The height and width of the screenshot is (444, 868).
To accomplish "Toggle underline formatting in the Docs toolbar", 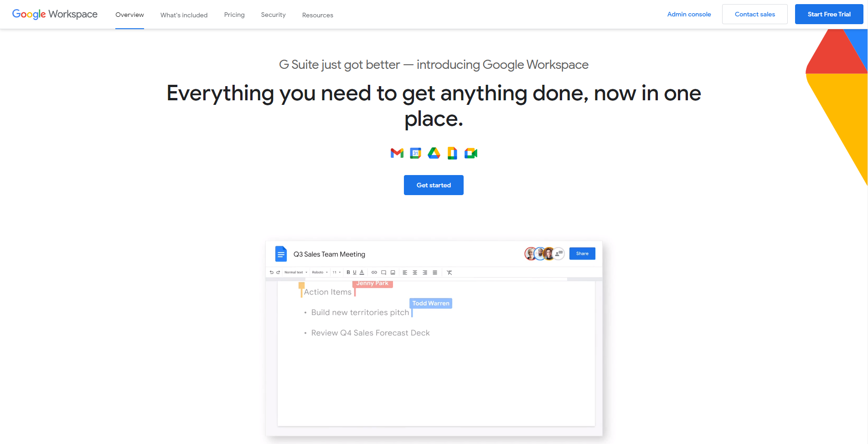I will [355, 272].
